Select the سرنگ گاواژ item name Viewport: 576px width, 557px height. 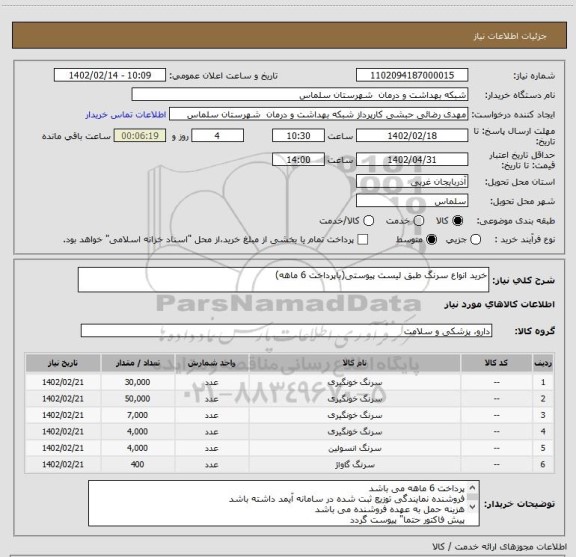point(355,464)
